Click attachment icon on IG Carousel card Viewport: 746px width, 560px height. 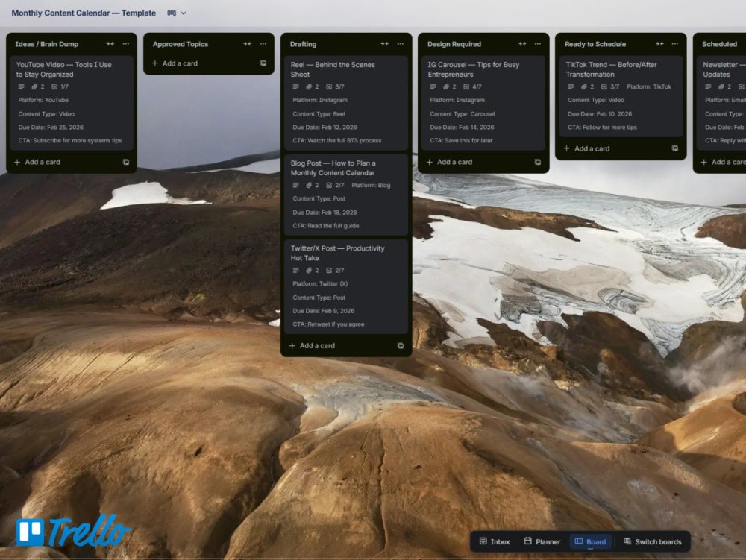coord(446,86)
